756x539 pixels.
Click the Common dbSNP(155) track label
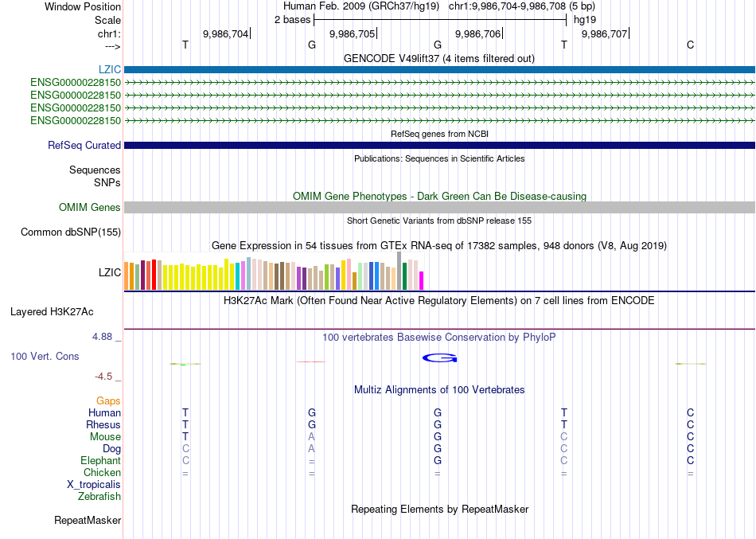click(x=71, y=232)
